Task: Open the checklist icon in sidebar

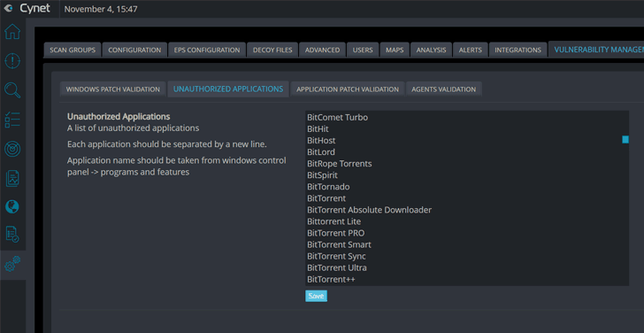Action: click(12, 120)
